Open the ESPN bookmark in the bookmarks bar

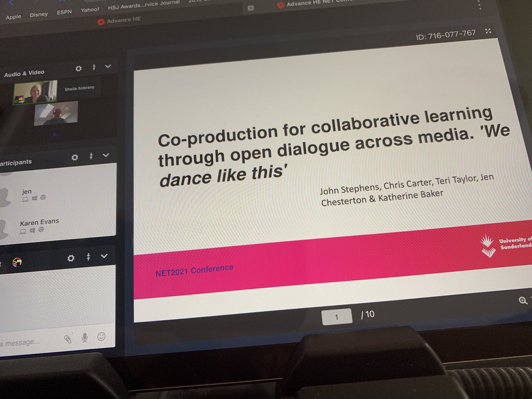[64, 12]
